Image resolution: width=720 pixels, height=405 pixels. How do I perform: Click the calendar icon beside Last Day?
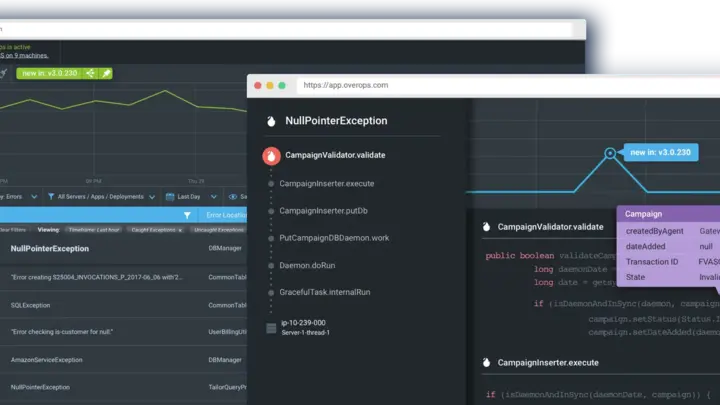click(169, 197)
